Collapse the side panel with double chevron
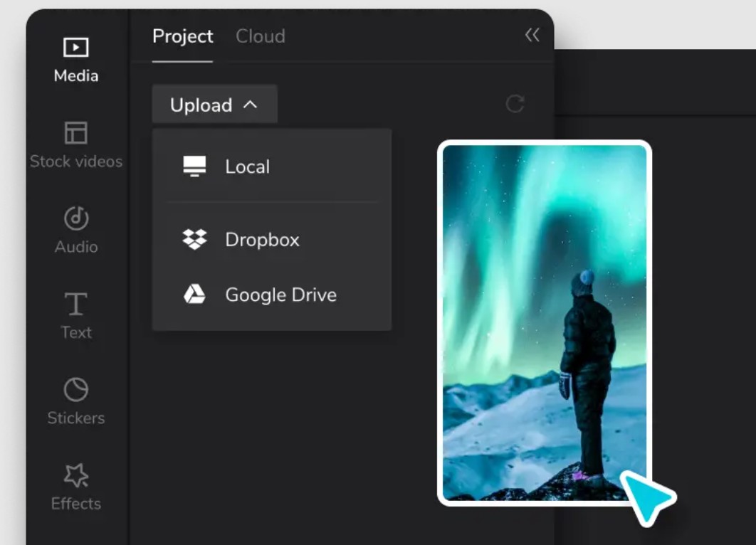Image resolution: width=756 pixels, height=545 pixels. 532,35
